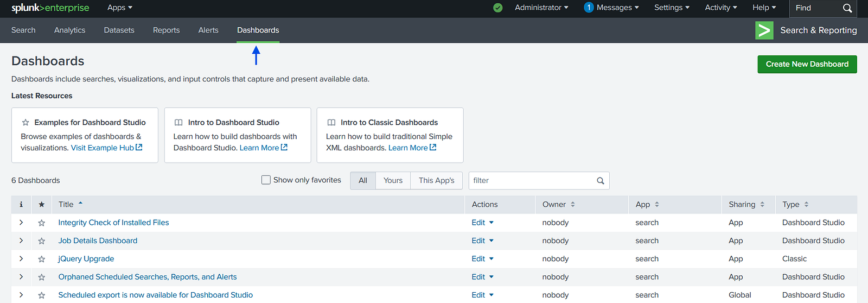This screenshot has height=303, width=868.
Task: Favorite the jQuery Upgrade star
Action: (x=42, y=259)
